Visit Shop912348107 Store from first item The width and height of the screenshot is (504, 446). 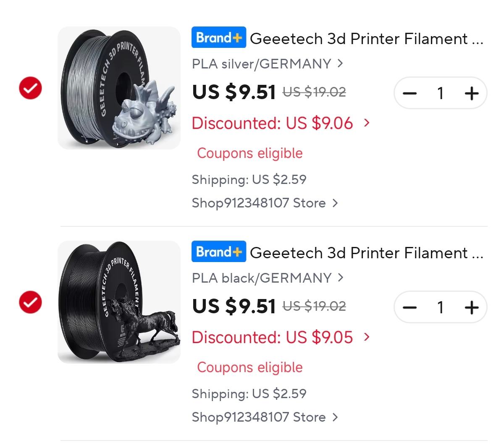265,203
